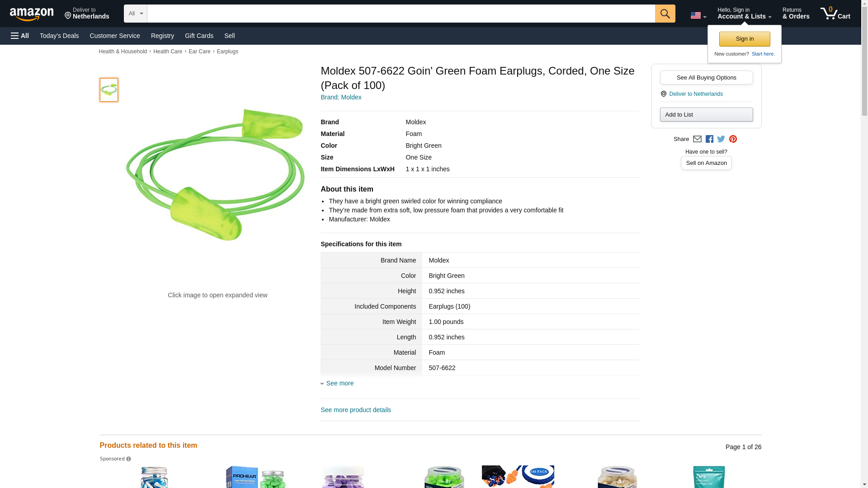
Task: Open Earplugs breadcrumb link
Action: pyautogui.click(x=227, y=52)
